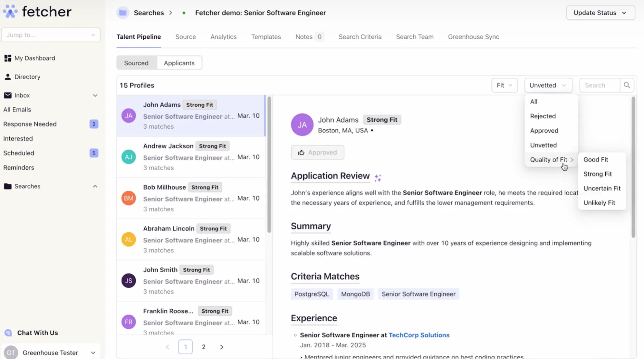Click the folder icon in the breadcrumb
The width and height of the screenshot is (644, 359).
click(x=123, y=12)
